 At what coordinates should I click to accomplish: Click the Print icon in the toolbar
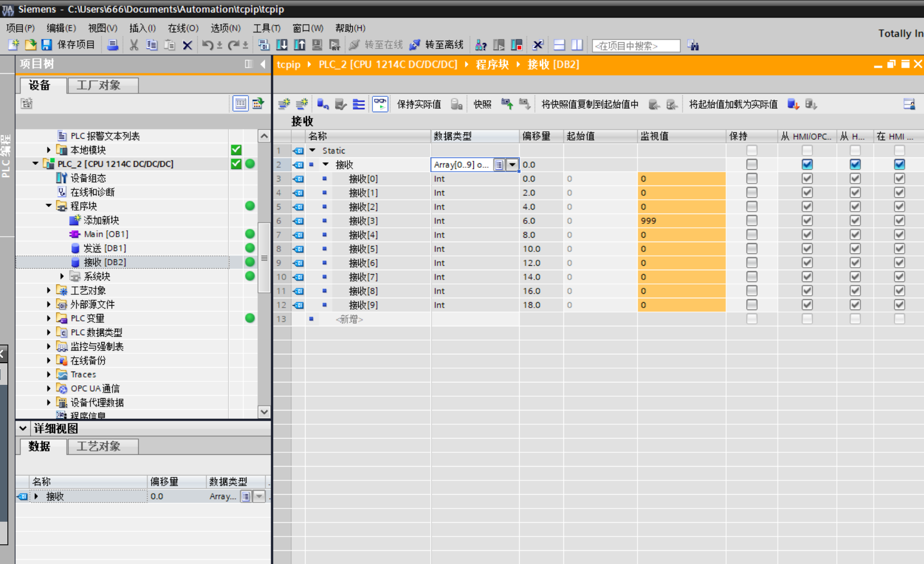tap(113, 45)
